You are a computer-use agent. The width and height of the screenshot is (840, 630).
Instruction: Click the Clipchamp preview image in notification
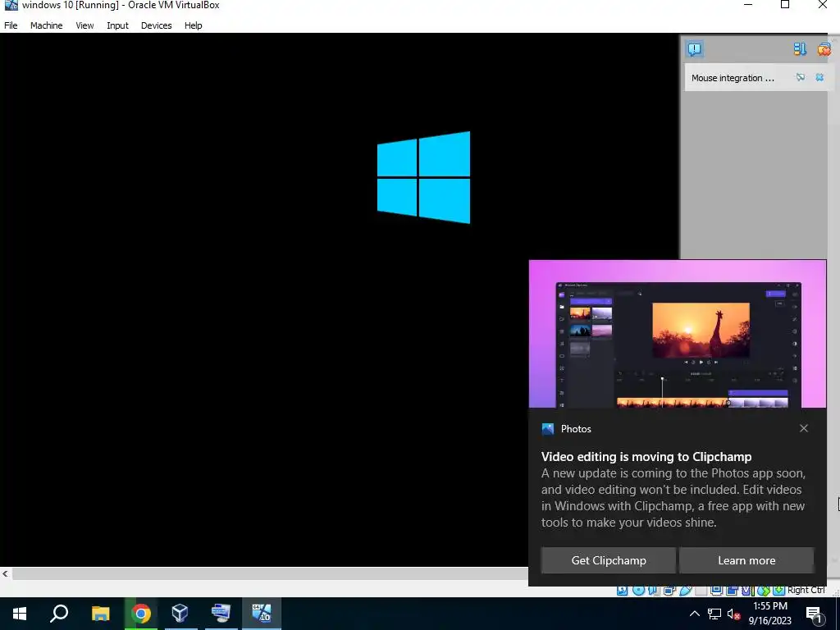pyautogui.click(x=678, y=335)
